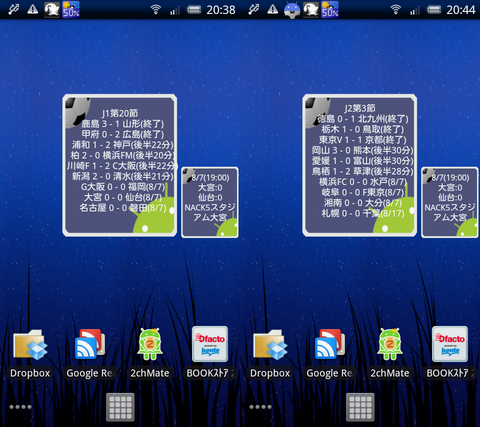
Task: Tap the 50% weather icon beside 20:38 clock
Action: click(x=71, y=10)
